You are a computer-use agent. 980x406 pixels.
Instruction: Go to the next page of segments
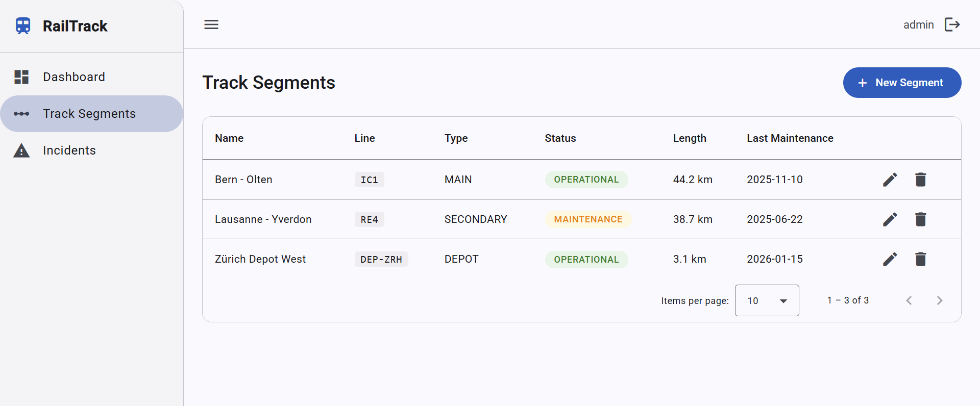click(940, 300)
